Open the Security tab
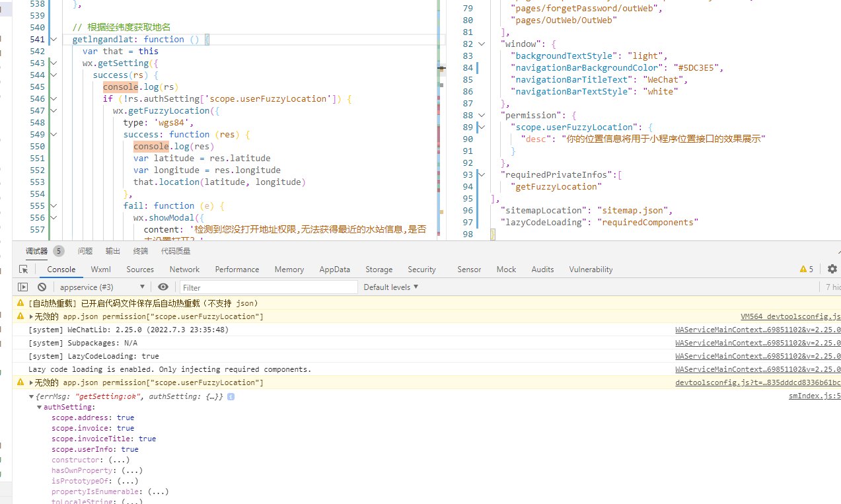This screenshot has height=504, width=841. [422, 270]
